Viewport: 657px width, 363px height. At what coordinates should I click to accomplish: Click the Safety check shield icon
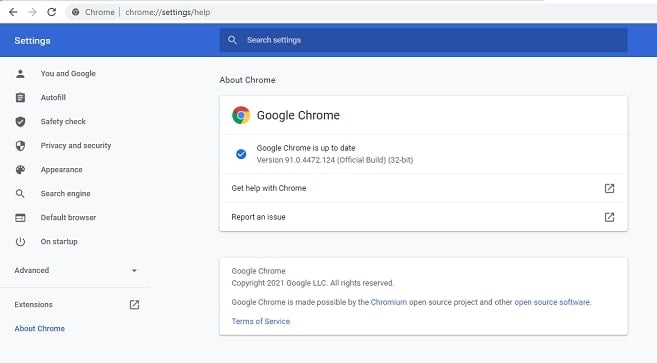(20, 122)
